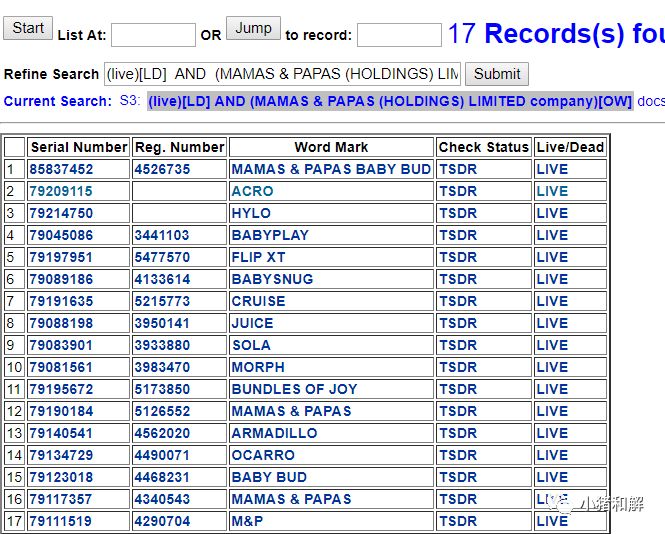Open serial number 79083901
This screenshot has height=534, width=665.
pos(61,345)
